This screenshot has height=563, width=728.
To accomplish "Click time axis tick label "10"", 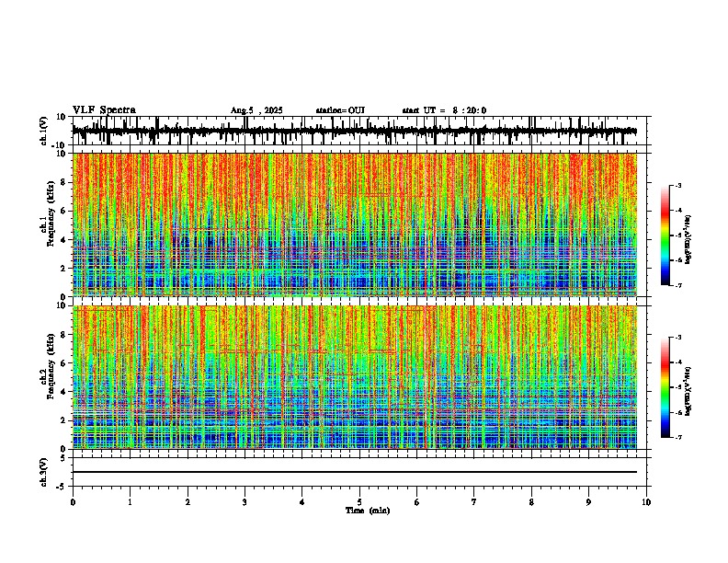I will tap(646, 501).
